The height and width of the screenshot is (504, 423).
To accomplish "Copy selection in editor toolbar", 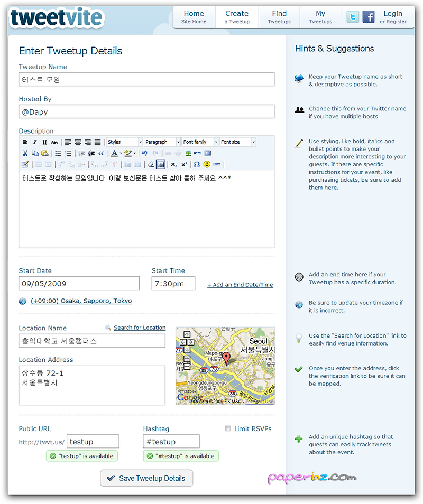I will click(35, 153).
